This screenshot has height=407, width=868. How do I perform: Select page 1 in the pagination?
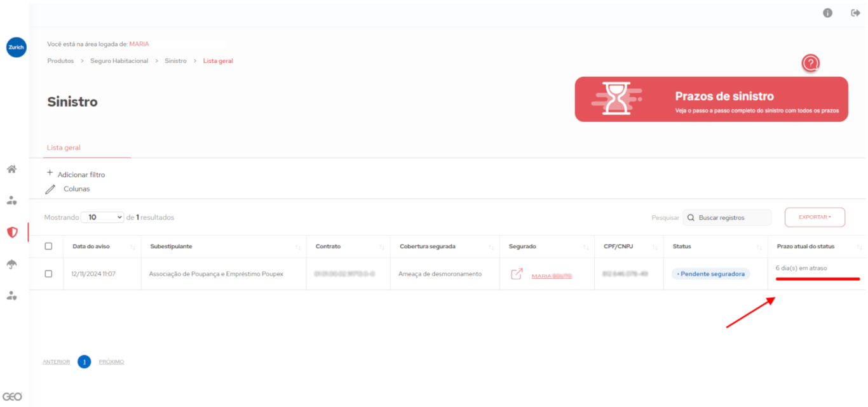(85, 362)
